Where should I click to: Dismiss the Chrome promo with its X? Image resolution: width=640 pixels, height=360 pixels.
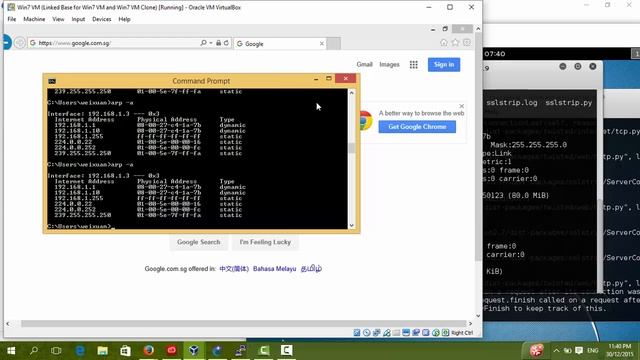coord(462,106)
